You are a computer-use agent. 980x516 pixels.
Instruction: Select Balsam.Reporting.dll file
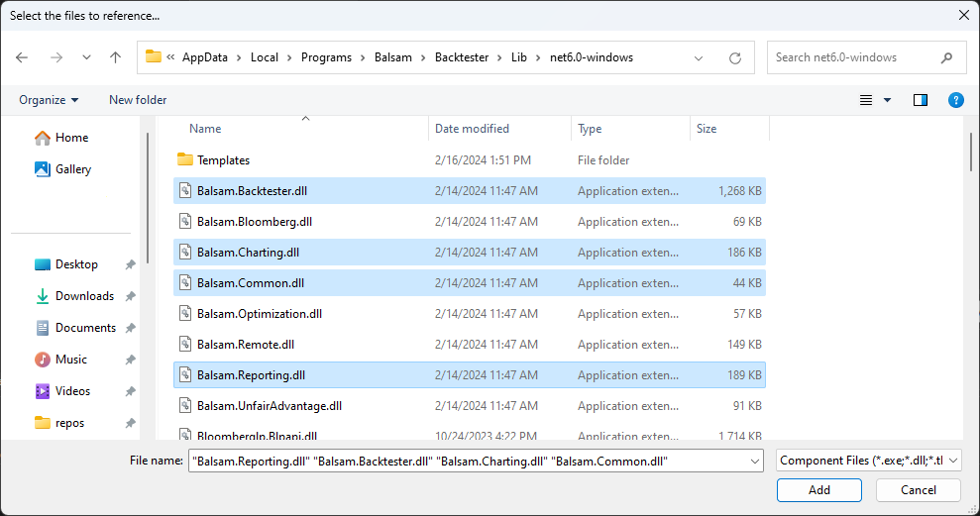pos(470,374)
